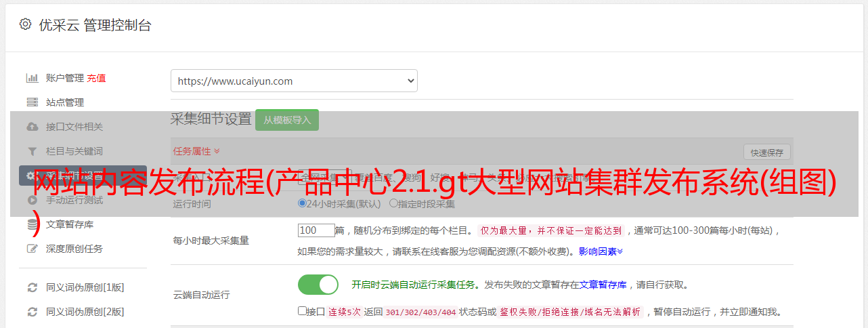Click the red 鉴权失败/拒绝连接/域名无法解析 text
868x328 pixels.
pos(571,312)
